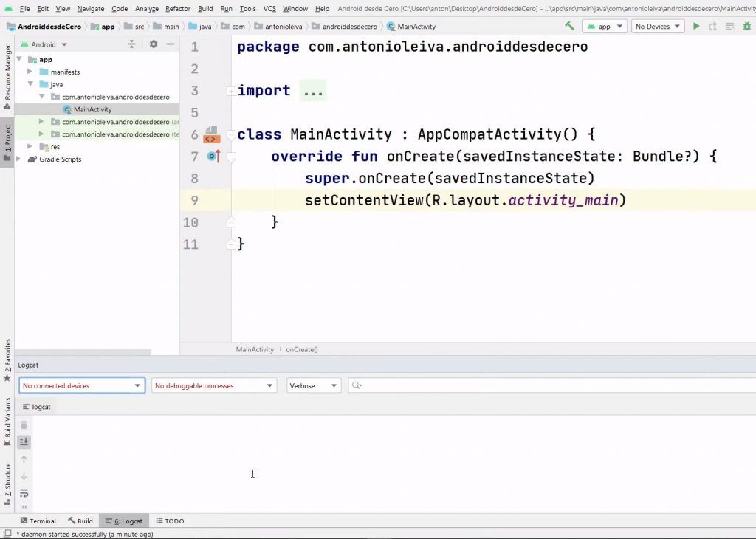Open the File menu
This screenshot has width=756, height=539.
pos(24,9)
